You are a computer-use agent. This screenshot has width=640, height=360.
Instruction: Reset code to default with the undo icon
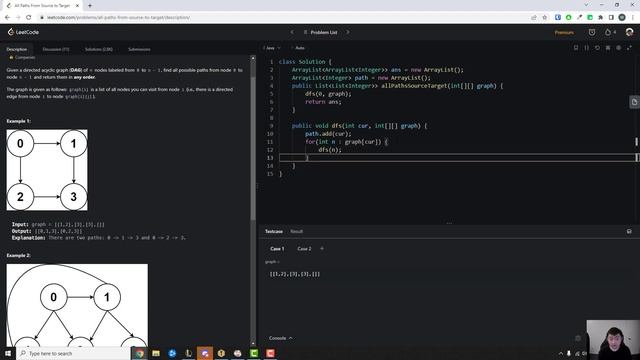597,48
